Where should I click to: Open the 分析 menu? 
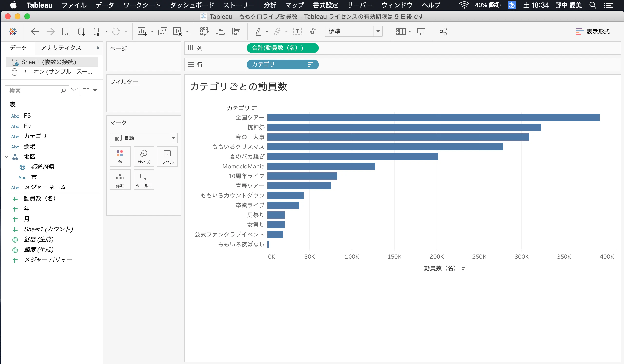click(270, 5)
